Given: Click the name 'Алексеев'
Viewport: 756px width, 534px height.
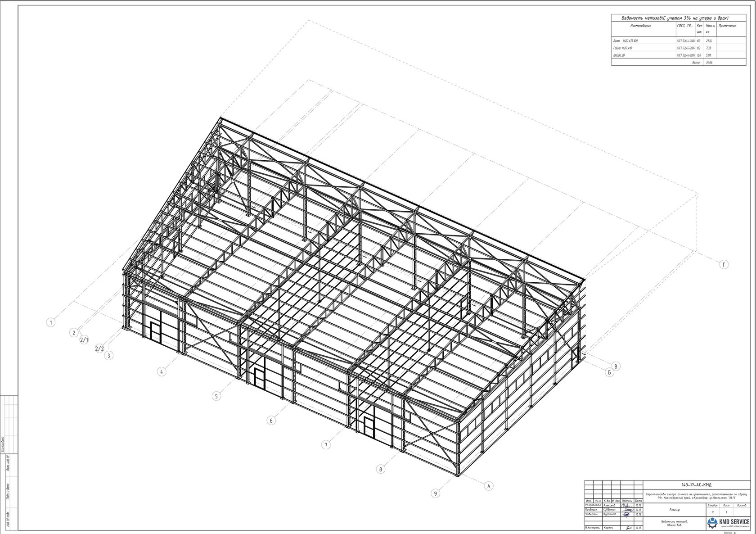Looking at the screenshot, I should (610, 505).
